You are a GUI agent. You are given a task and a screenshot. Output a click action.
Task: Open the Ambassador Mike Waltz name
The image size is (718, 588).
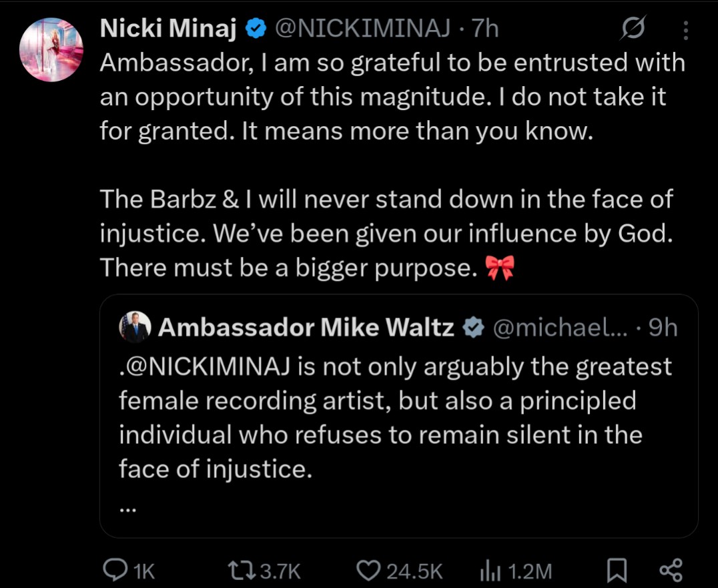306,328
